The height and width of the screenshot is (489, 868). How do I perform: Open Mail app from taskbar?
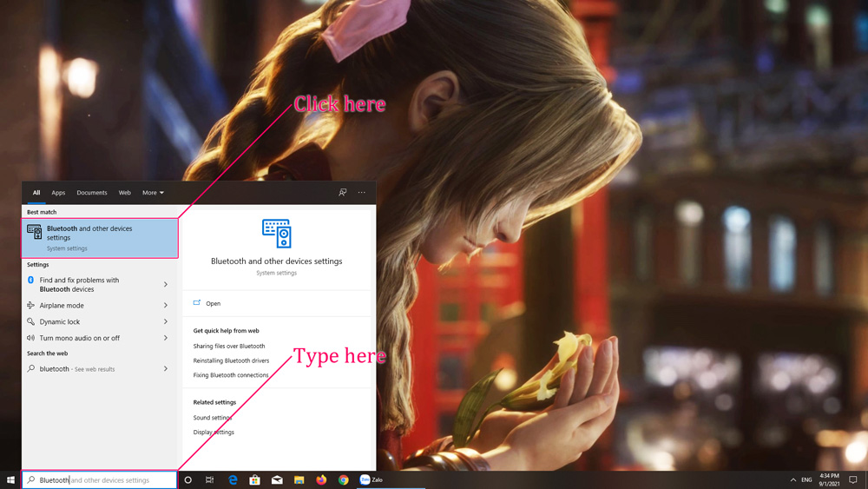click(x=277, y=480)
